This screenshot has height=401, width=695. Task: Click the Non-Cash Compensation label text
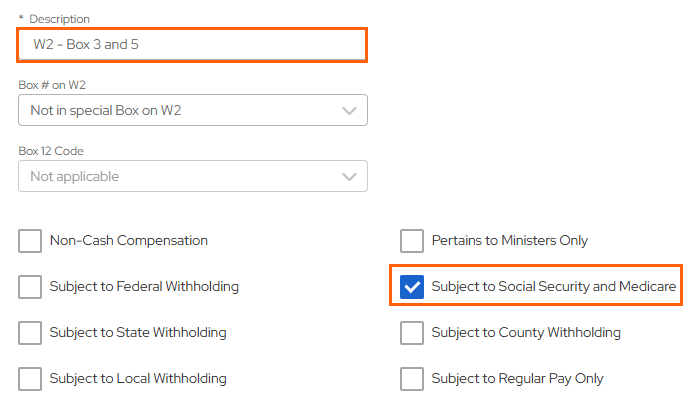(x=128, y=241)
